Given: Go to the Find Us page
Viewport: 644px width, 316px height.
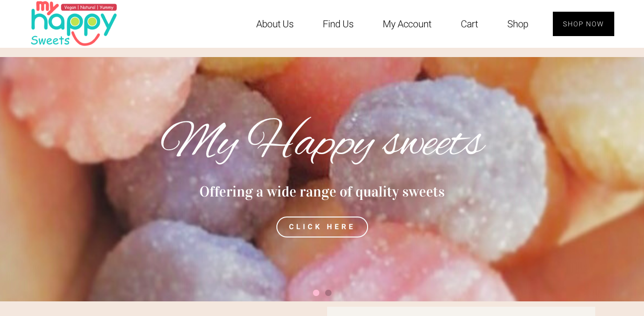Looking at the screenshot, I should tap(338, 24).
